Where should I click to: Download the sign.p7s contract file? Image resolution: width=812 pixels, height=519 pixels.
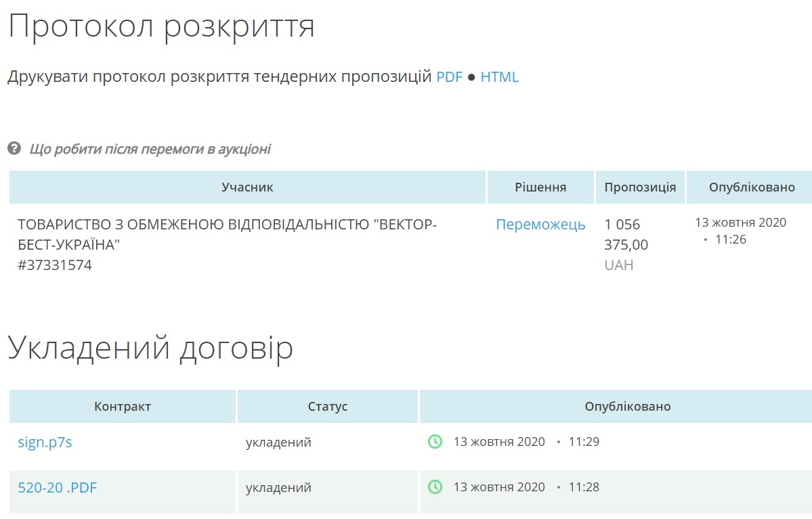pos(45,443)
